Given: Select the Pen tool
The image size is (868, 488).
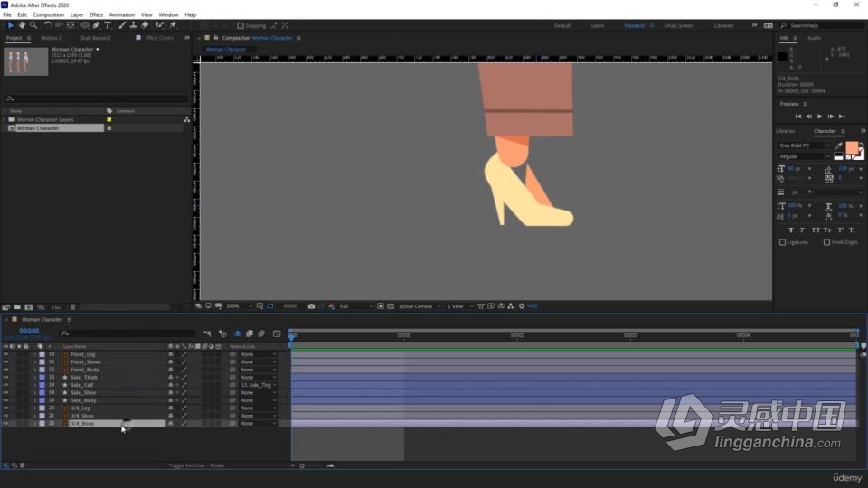Looking at the screenshot, I should (x=97, y=25).
